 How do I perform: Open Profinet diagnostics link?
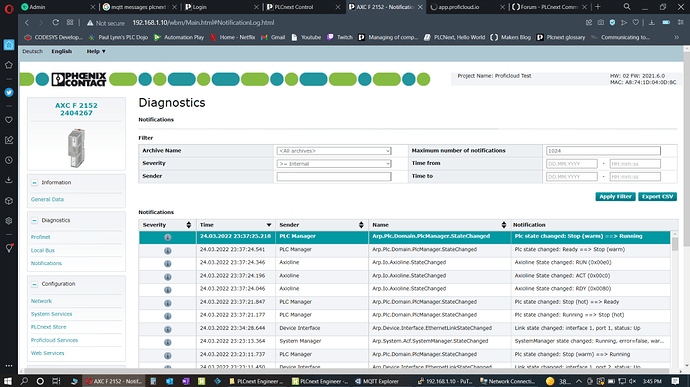click(40, 237)
